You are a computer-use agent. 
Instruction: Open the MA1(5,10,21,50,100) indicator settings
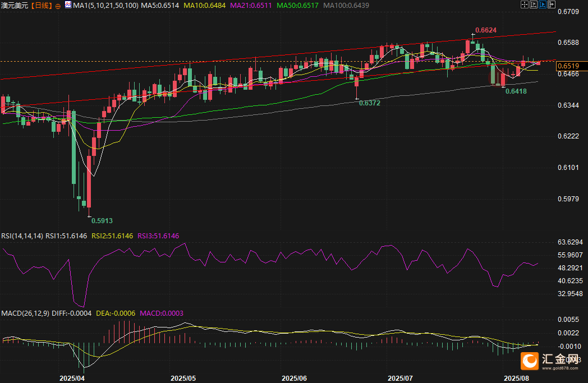[x=106, y=5]
